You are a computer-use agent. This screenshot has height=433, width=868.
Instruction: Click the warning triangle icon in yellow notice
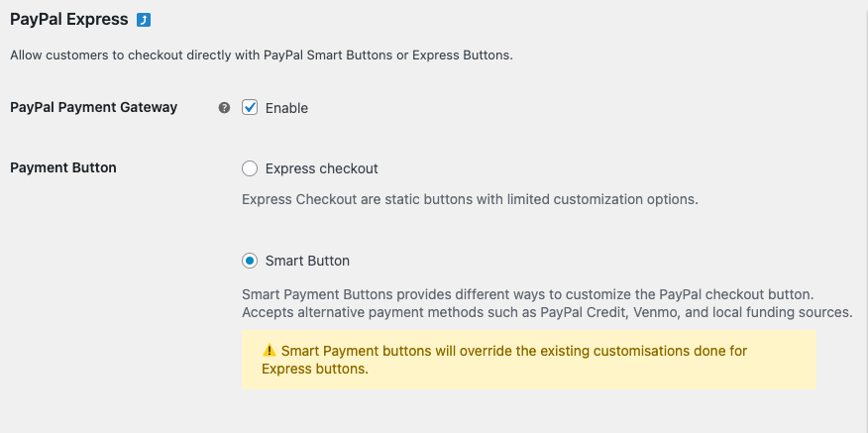pos(270,350)
